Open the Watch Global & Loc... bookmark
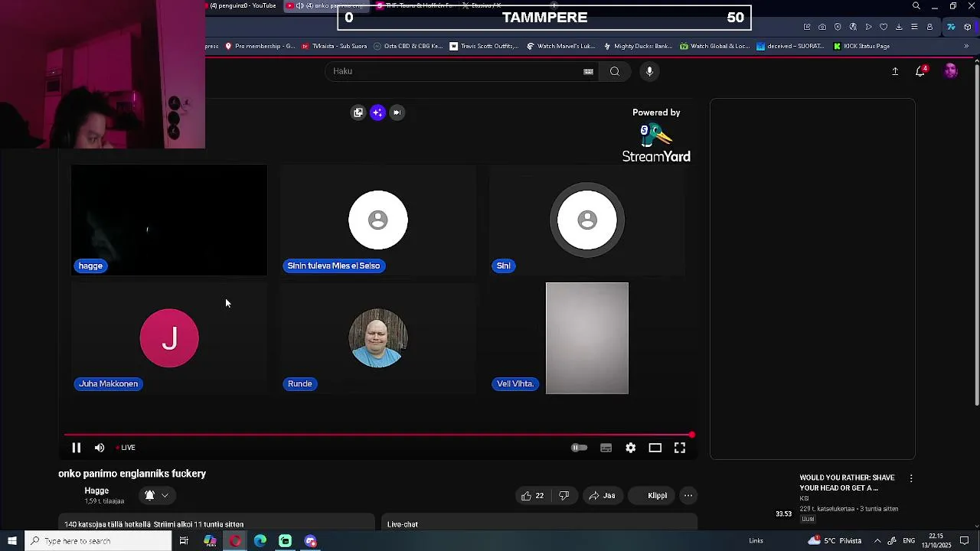This screenshot has height=551, width=980. click(x=714, y=46)
